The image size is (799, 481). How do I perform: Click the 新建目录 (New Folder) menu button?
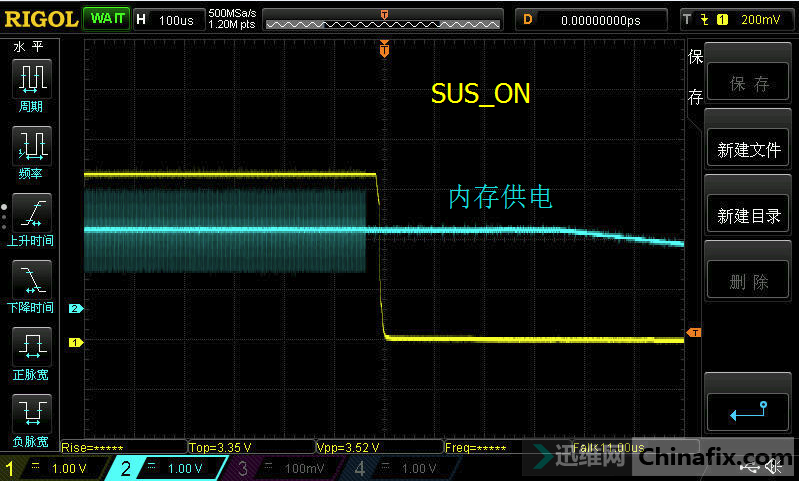click(748, 216)
